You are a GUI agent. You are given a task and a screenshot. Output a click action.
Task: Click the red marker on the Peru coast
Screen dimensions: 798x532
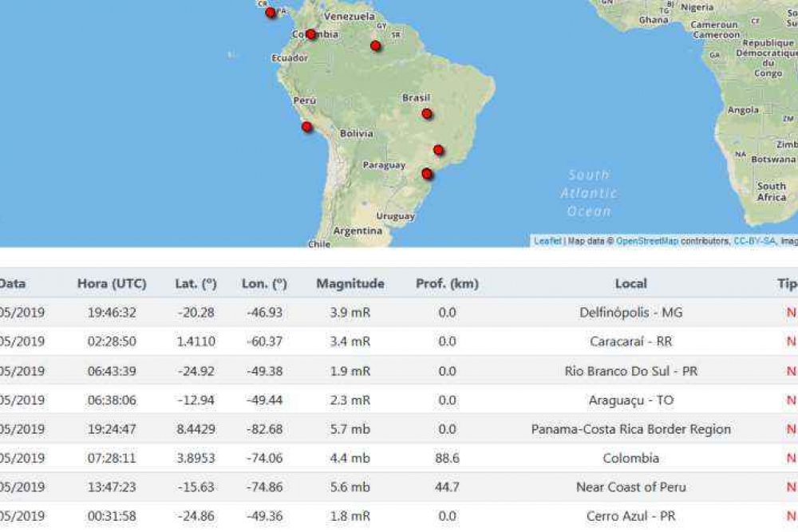[x=306, y=127]
